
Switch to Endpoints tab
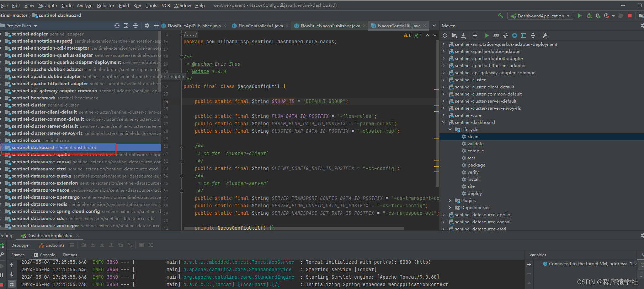click(52, 245)
